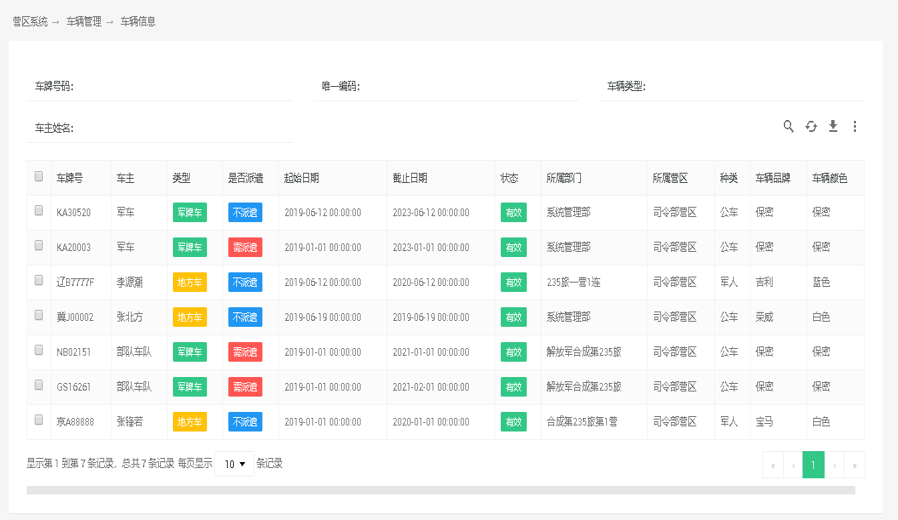This screenshot has height=520, width=898.
Task: Toggle the select-all header checkbox
Action: (39, 177)
